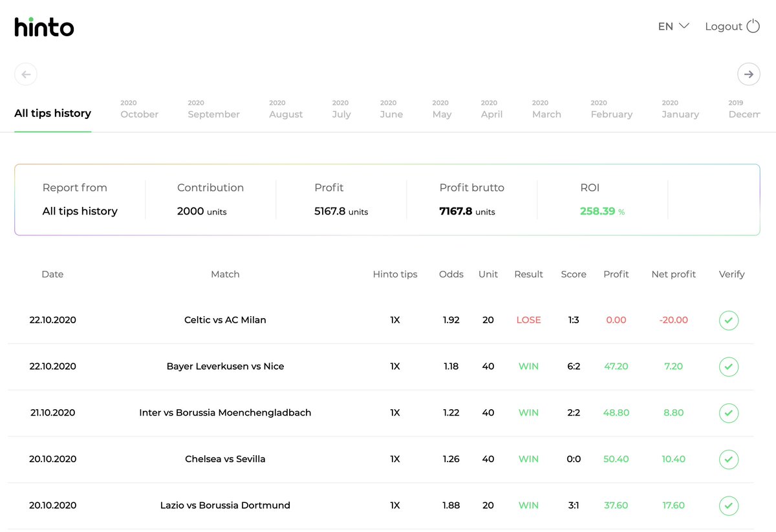Image resolution: width=776 pixels, height=532 pixels.
Task: Click the 2000 units contribution value
Action: pyautogui.click(x=202, y=211)
